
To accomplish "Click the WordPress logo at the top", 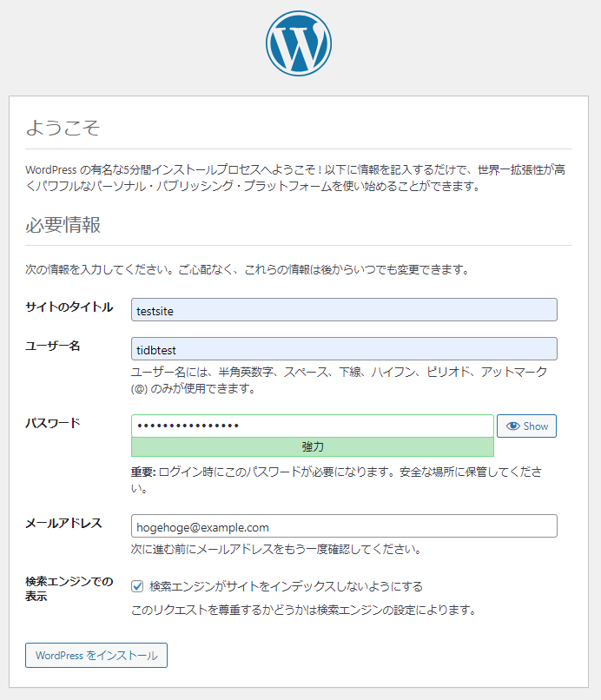I will click(299, 43).
